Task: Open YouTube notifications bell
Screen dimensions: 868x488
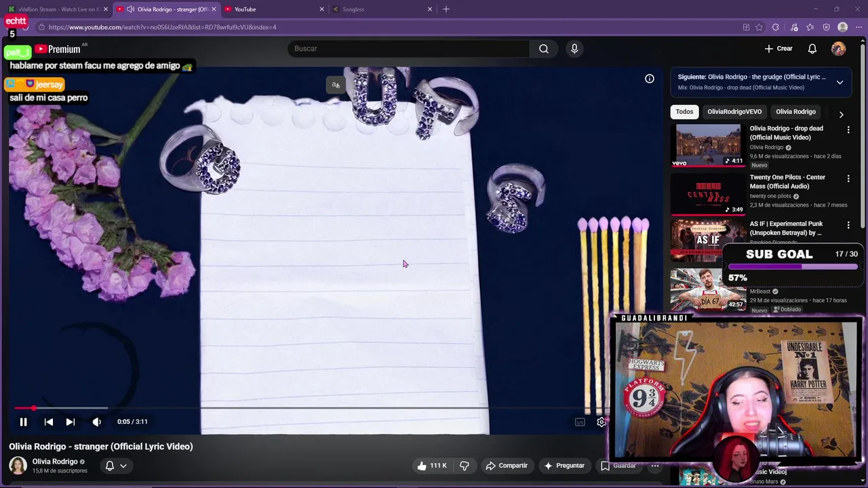Action: [x=812, y=49]
